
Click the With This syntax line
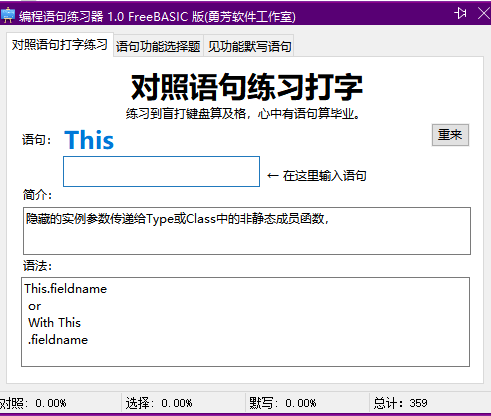tap(55, 322)
